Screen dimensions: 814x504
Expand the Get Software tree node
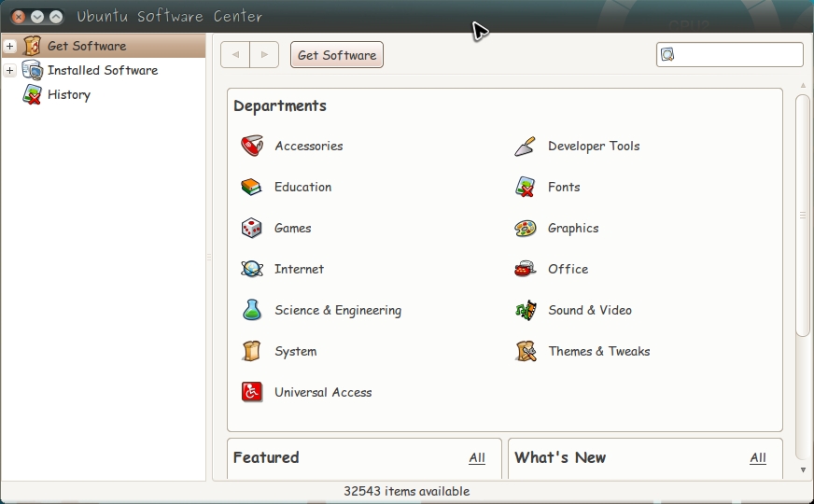point(9,46)
